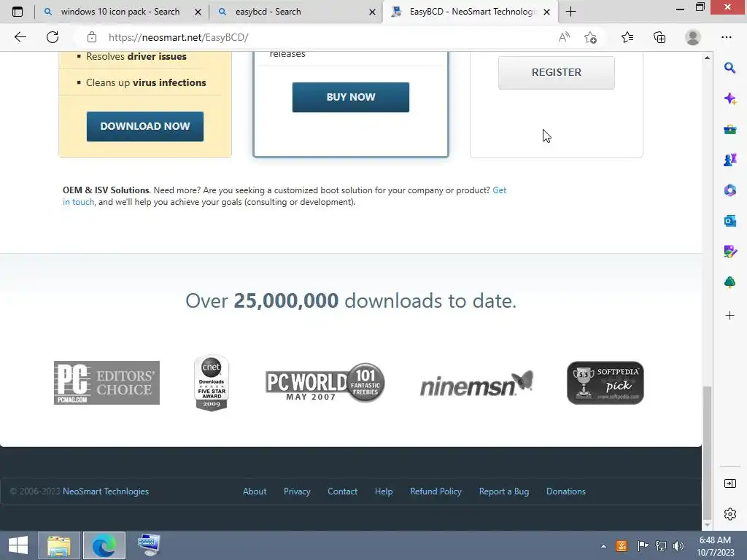Open the Favorites list icon
The width and height of the screenshot is (747, 560).
[627, 37]
